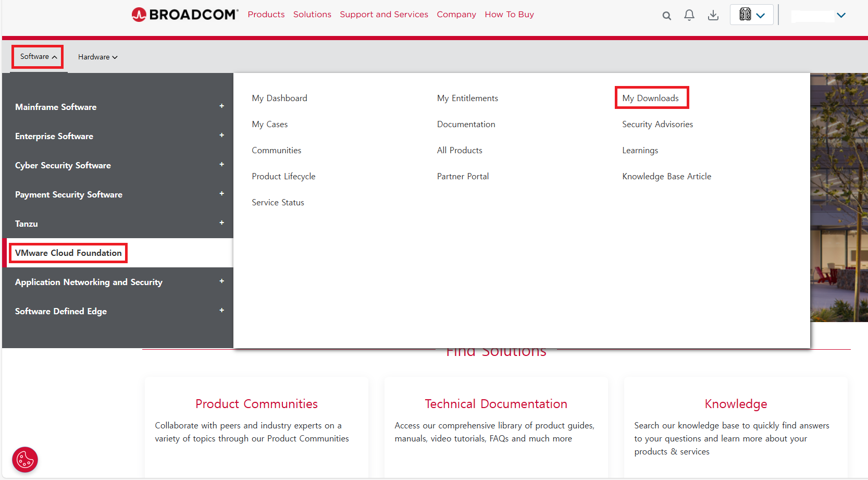868x480 pixels.
Task: Open Support and Services menu
Action: point(384,15)
